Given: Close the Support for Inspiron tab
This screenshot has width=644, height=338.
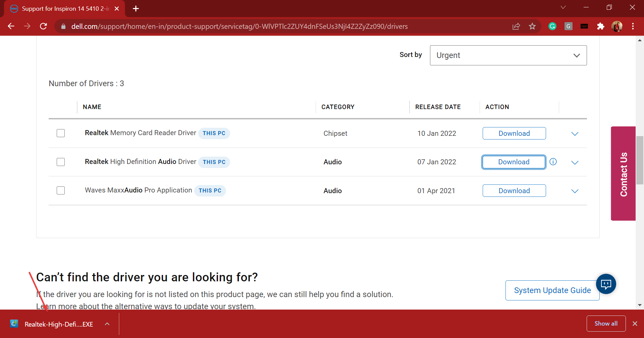Looking at the screenshot, I should (117, 9).
